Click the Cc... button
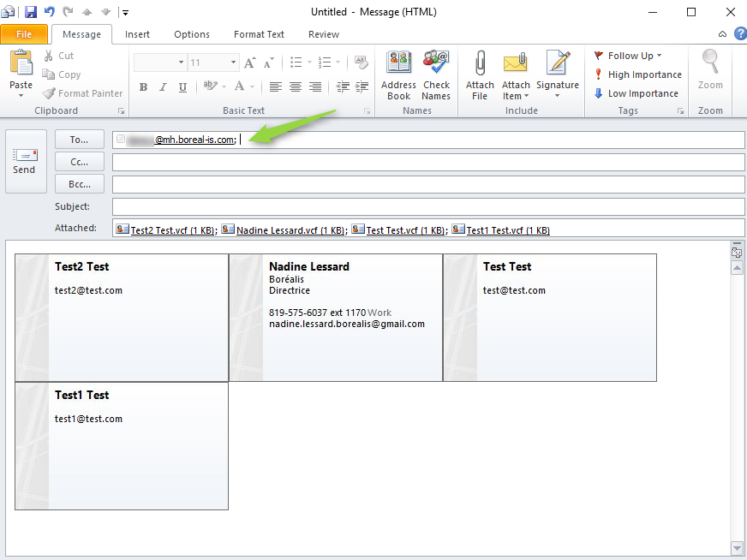Viewport: 747px width, 560px height. tap(80, 162)
